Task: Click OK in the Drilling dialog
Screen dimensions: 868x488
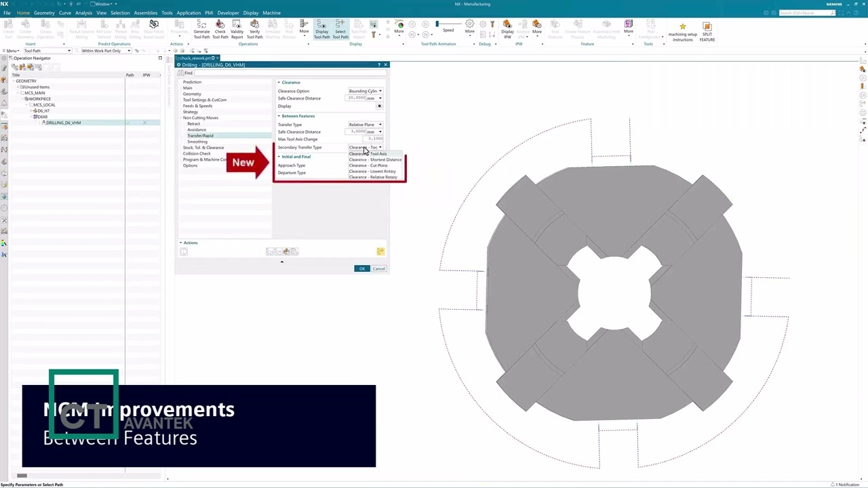Action: click(x=361, y=268)
